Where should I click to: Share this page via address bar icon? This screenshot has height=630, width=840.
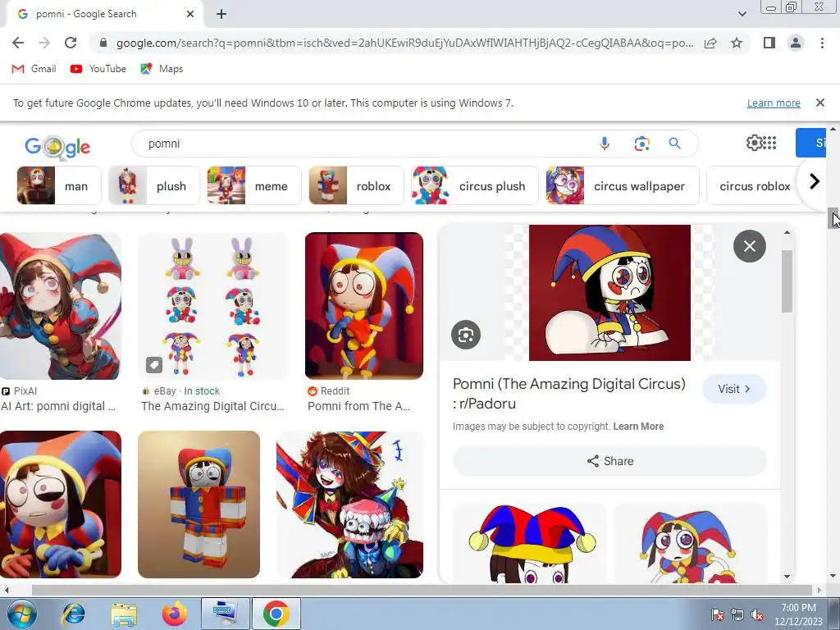(710, 43)
